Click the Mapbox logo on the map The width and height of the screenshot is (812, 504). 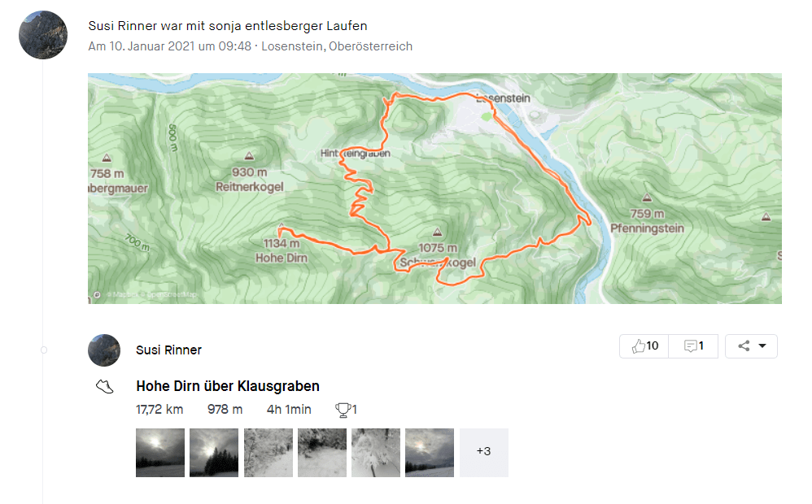(97, 295)
